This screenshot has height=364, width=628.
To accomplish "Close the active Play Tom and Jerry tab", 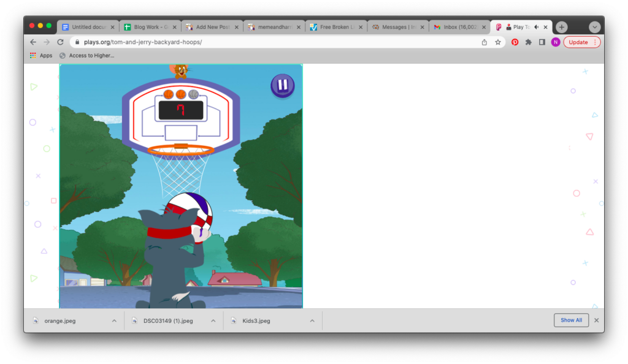I will pyautogui.click(x=545, y=27).
